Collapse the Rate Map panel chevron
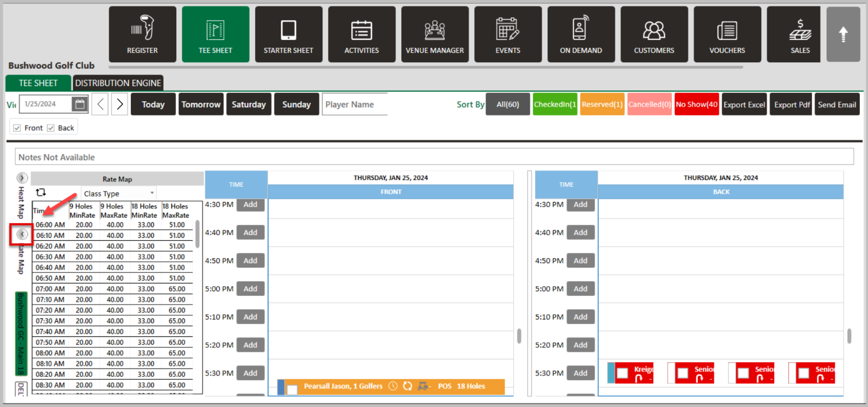 pyautogui.click(x=22, y=234)
